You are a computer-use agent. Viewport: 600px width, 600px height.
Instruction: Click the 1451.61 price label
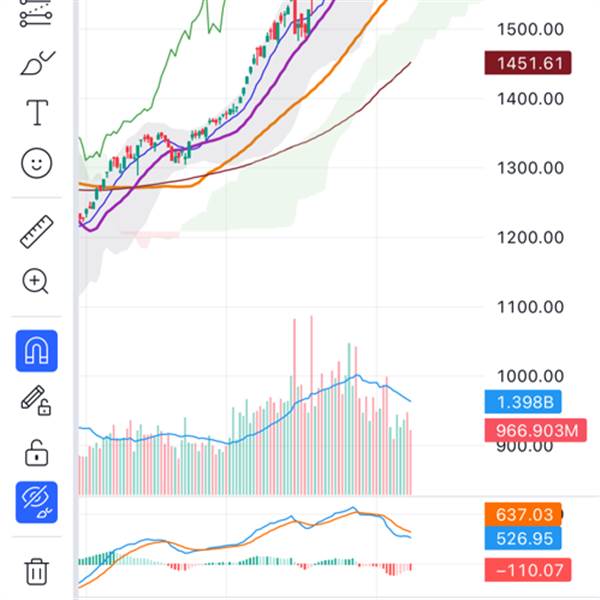point(528,63)
